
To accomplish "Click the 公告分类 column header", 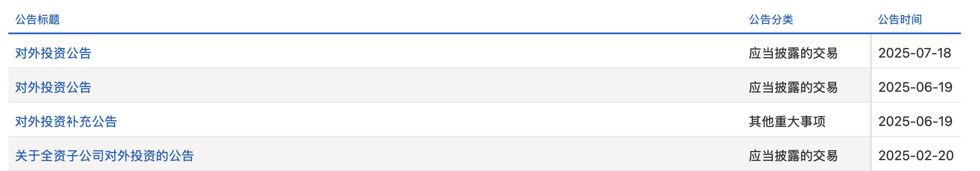I will coord(771,19).
